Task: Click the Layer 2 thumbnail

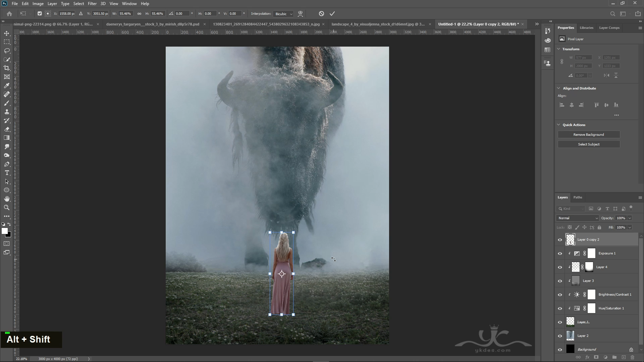Action: (570, 336)
